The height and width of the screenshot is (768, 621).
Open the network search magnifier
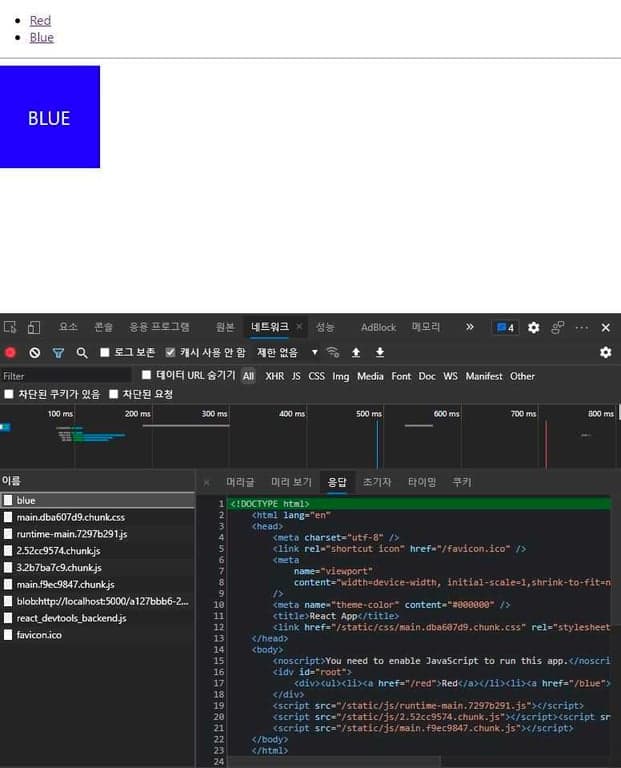(x=82, y=353)
